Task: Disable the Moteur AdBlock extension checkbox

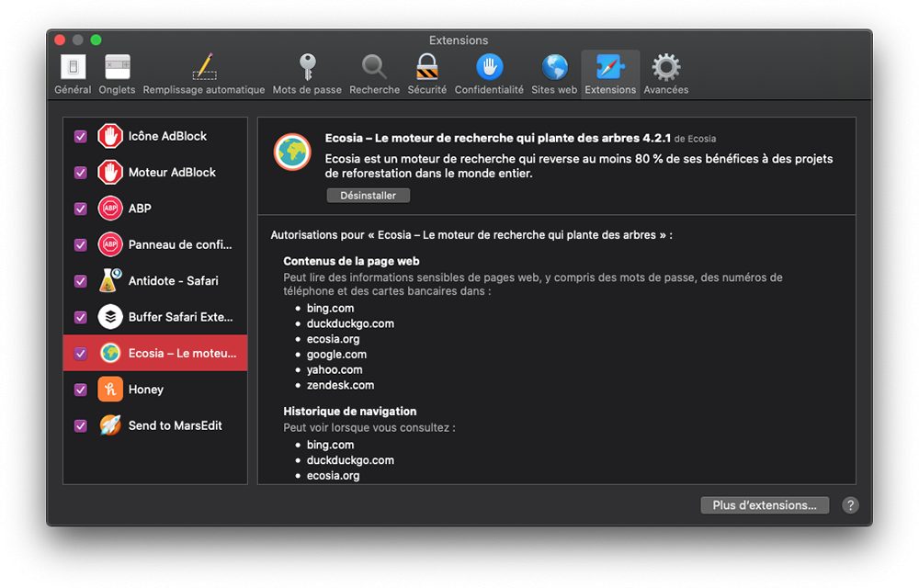Action: click(x=81, y=173)
